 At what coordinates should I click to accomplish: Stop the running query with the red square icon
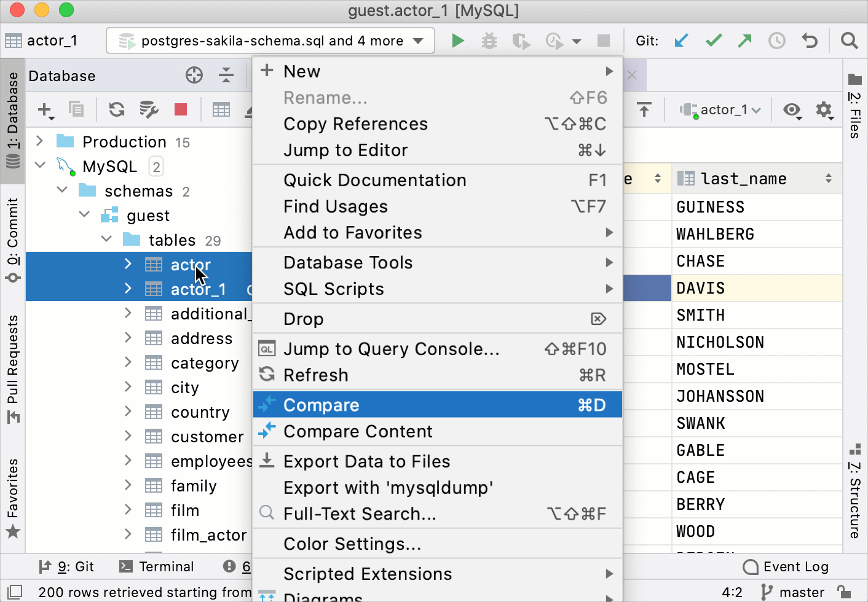coord(180,109)
